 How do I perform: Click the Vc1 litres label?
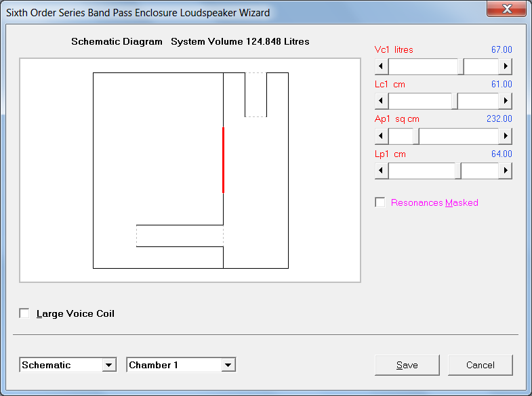click(394, 50)
